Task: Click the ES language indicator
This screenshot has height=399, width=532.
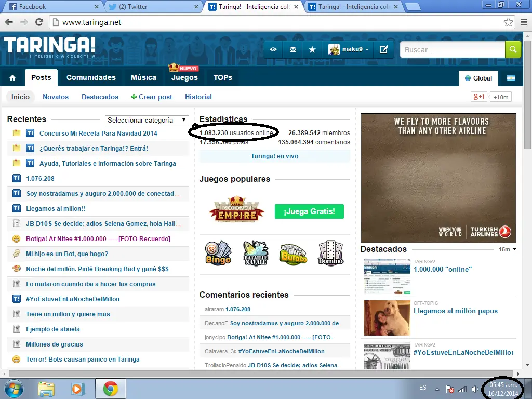Action: [423, 388]
